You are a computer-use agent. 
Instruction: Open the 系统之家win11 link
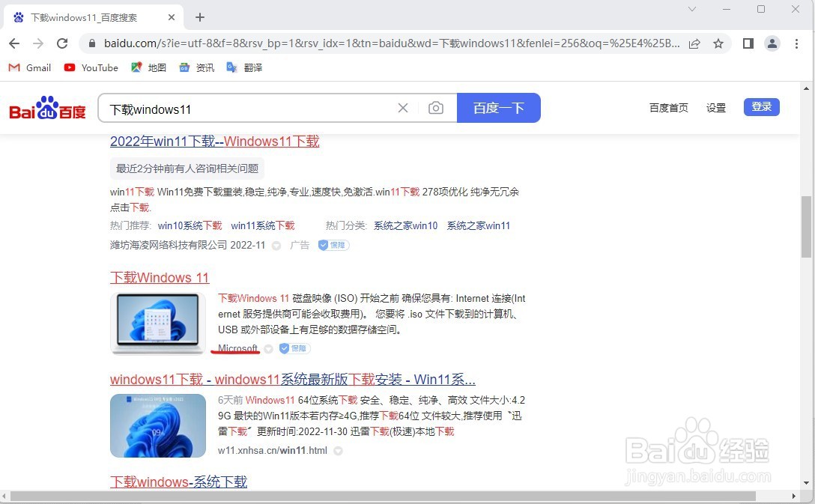478,225
